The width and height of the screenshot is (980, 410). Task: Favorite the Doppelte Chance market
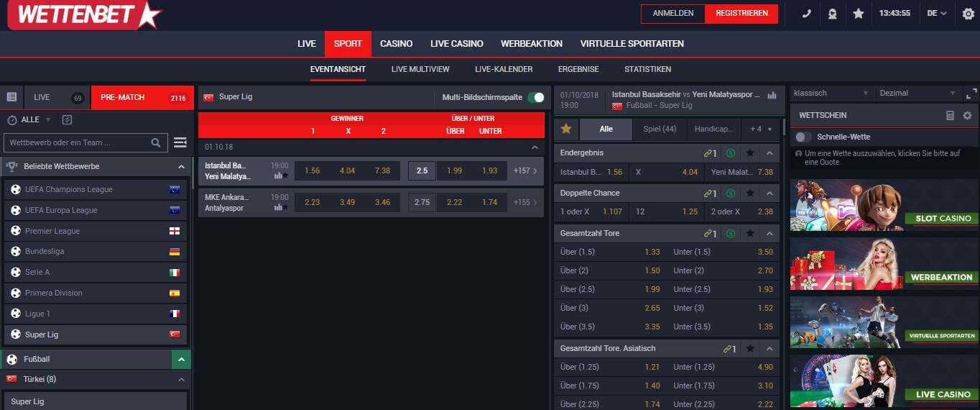coord(750,193)
